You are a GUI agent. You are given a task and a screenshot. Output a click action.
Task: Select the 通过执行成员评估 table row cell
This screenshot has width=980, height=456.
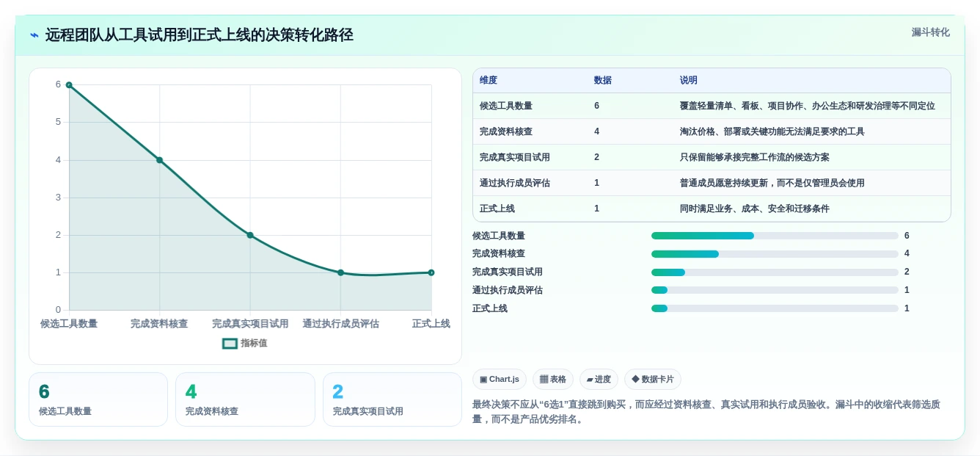(x=515, y=183)
